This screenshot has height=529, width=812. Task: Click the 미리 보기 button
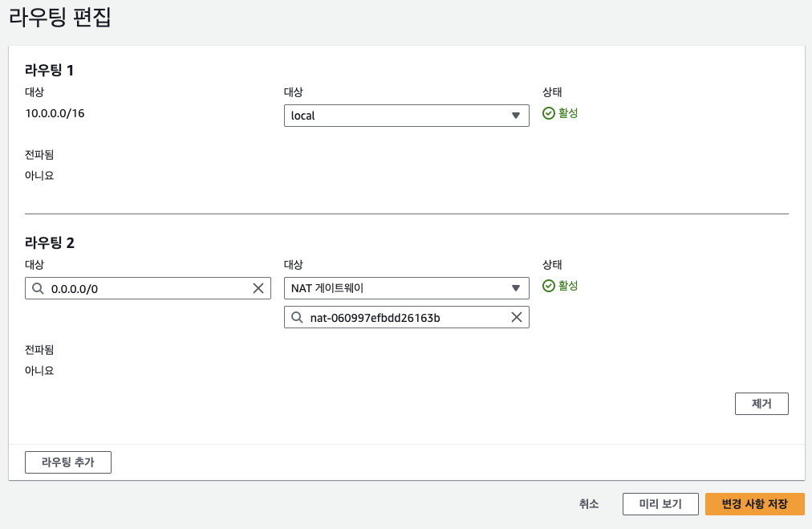[x=660, y=504]
